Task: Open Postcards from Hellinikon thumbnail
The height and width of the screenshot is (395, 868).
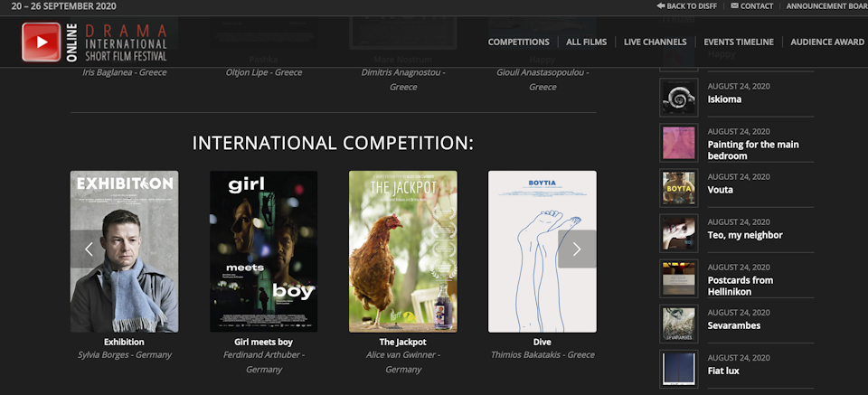Action: pos(679,278)
